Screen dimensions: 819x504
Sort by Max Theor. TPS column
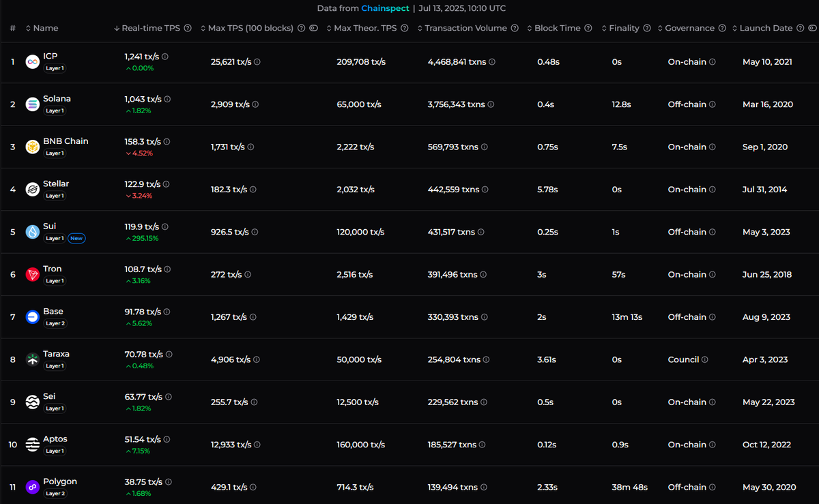pos(362,28)
